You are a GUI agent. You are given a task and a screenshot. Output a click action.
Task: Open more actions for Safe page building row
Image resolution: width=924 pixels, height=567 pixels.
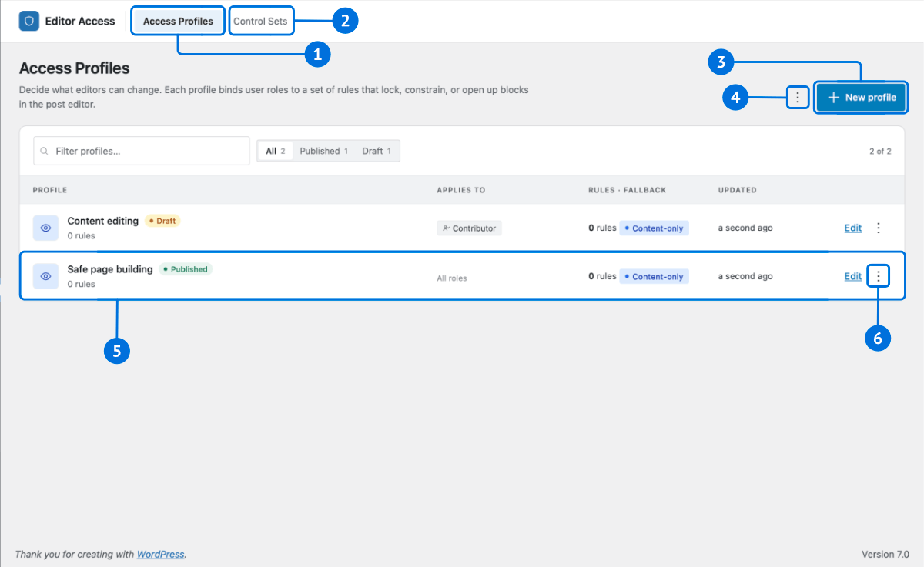(x=879, y=276)
